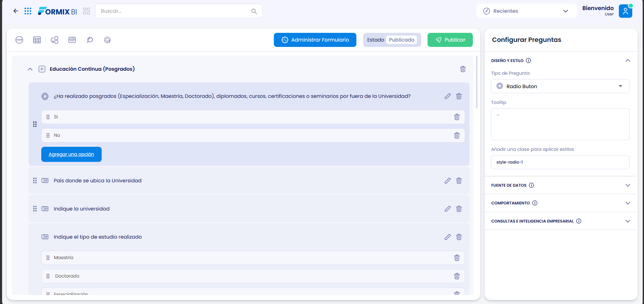Delete País donde se ubica la Universidad question
Image resolution: width=644 pixels, height=304 pixels.
(459, 181)
